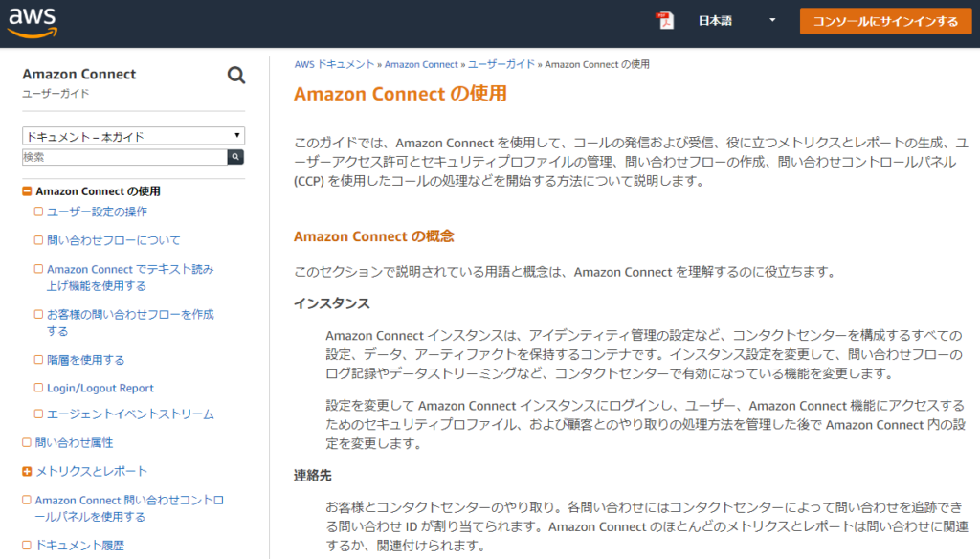Click the Amazon Connect の使用 sidebar heading
Screen dimensions: 980x559
(x=98, y=191)
